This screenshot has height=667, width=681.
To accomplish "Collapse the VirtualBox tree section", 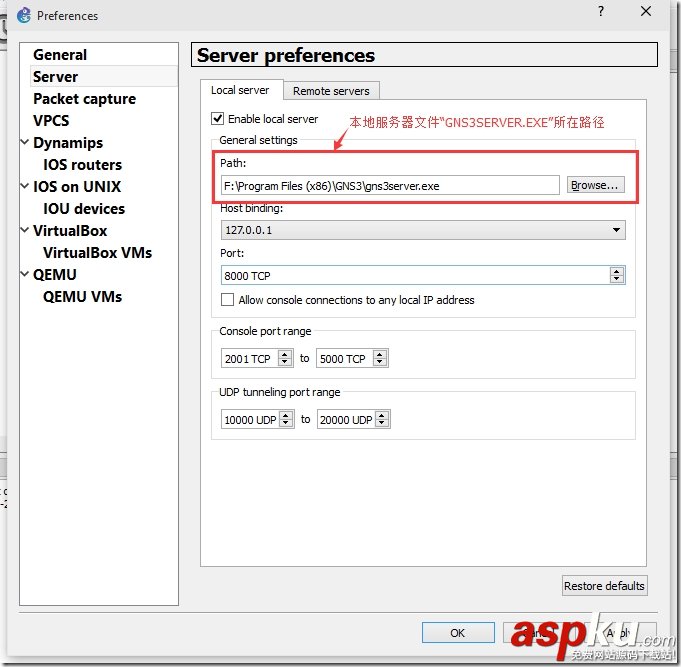I will pos(25,230).
